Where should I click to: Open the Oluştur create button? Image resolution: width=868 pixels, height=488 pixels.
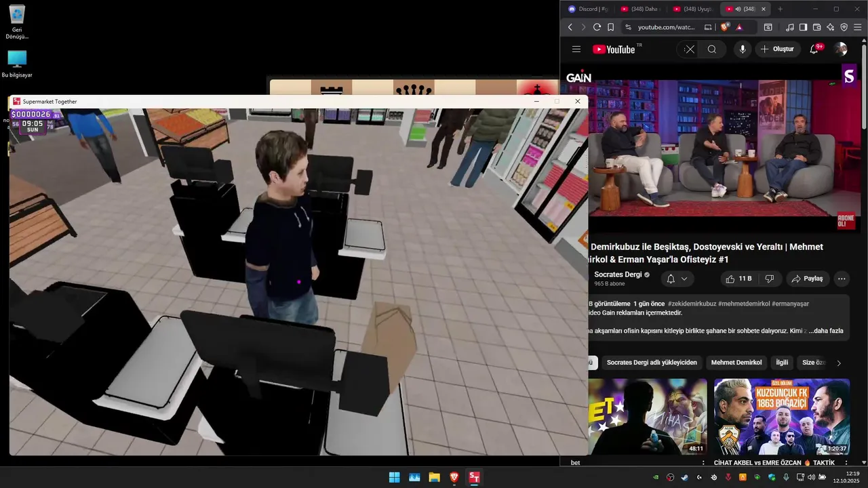click(777, 49)
